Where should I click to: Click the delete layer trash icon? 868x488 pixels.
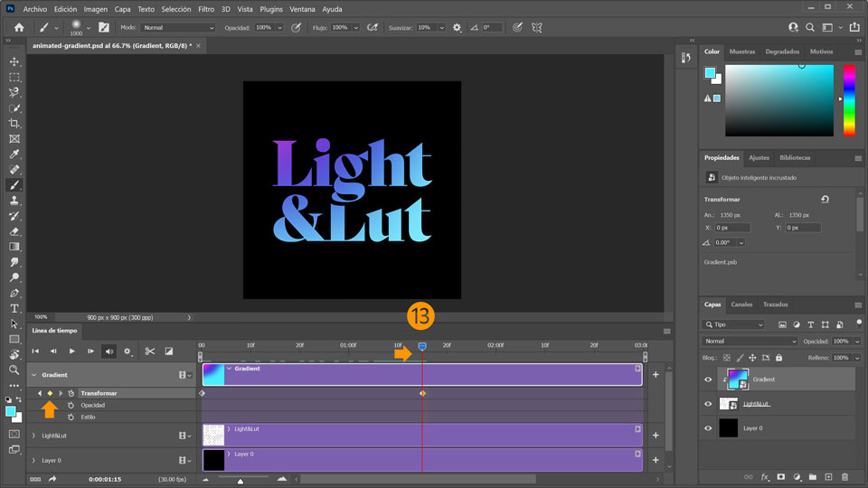click(844, 476)
